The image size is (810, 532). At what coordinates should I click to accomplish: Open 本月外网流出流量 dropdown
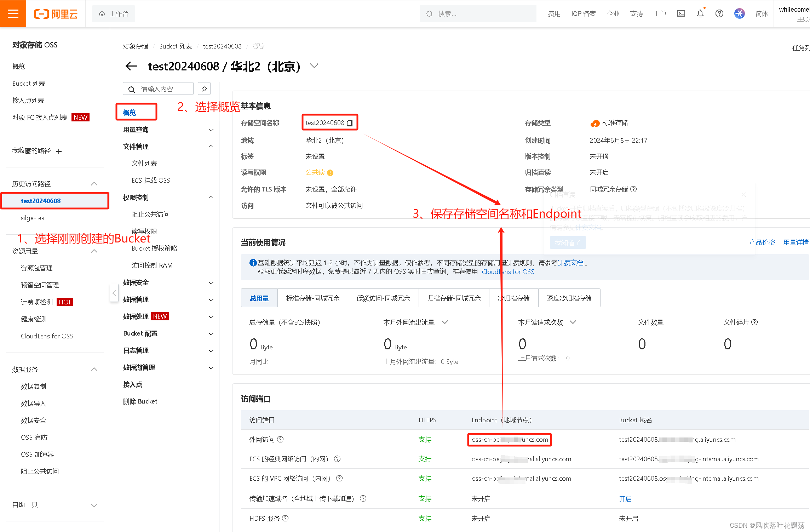pos(445,322)
